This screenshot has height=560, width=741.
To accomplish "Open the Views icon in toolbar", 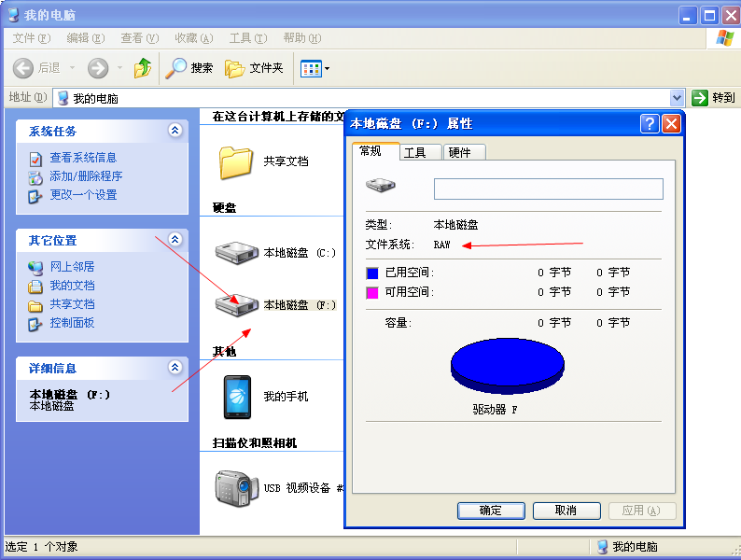I will click(311, 69).
